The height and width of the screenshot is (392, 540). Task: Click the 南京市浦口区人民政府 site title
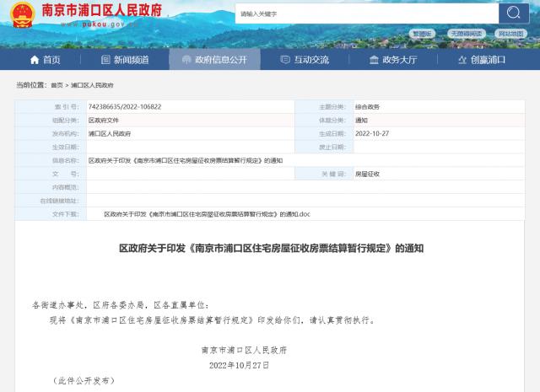click(101, 11)
